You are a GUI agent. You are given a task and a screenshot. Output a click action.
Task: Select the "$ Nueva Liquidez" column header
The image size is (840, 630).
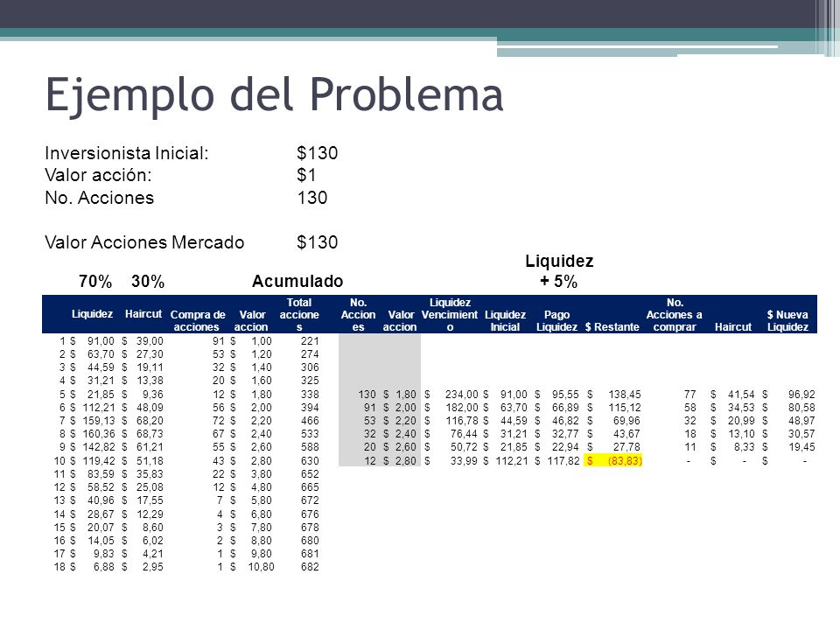[787, 320]
